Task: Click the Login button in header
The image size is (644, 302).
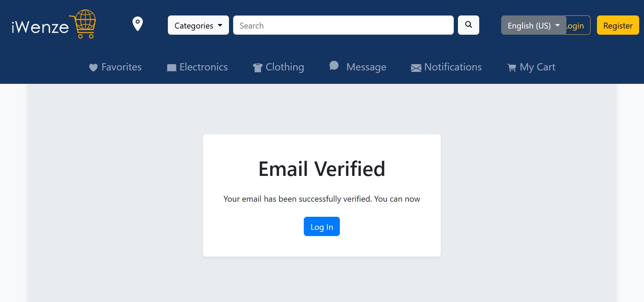Action: (x=578, y=25)
